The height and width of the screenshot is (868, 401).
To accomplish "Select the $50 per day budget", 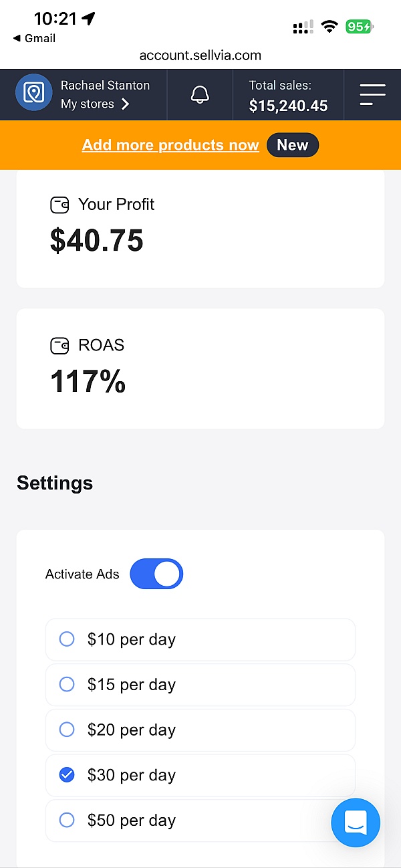I will click(x=67, y=820).
